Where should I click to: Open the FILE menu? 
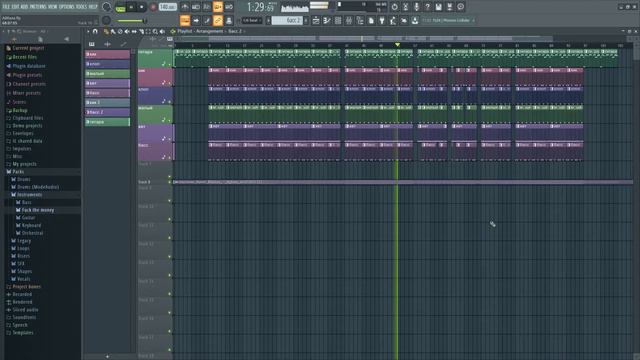[x=6, y=7]
